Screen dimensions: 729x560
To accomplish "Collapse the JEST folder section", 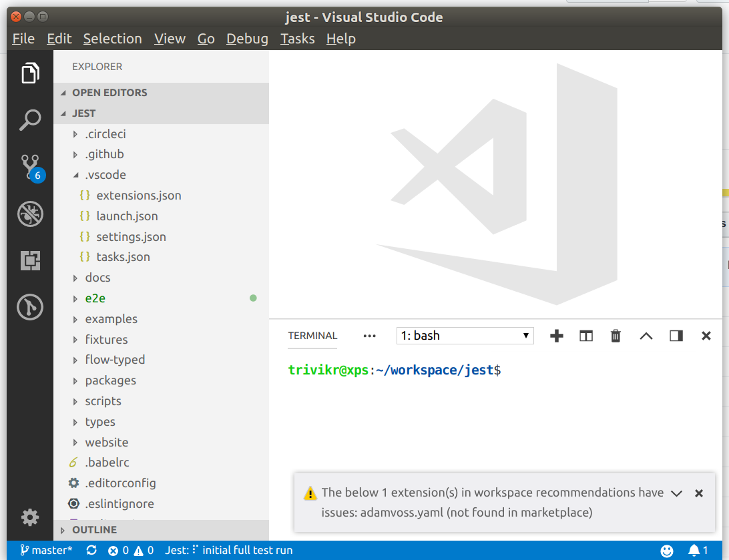I will (x=161, y=113).
